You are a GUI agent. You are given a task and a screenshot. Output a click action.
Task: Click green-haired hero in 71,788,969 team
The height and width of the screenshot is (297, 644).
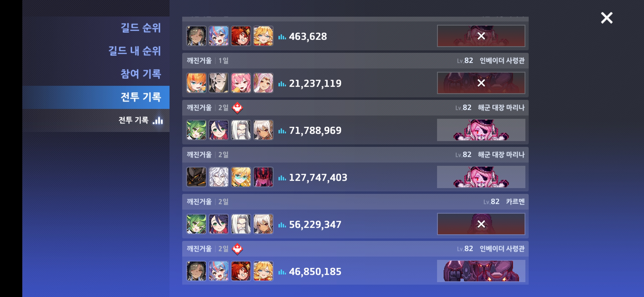pos(196,130)
